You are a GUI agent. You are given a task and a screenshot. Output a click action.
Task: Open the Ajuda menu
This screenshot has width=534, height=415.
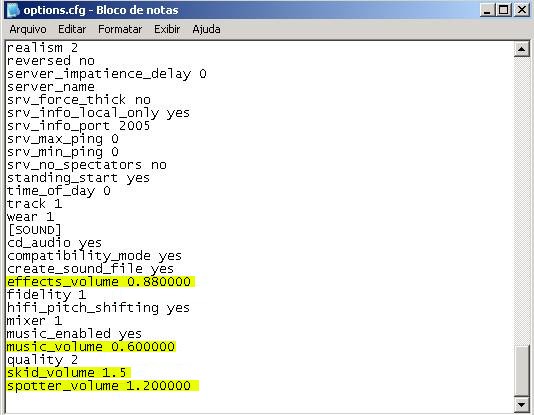point(206,29)
